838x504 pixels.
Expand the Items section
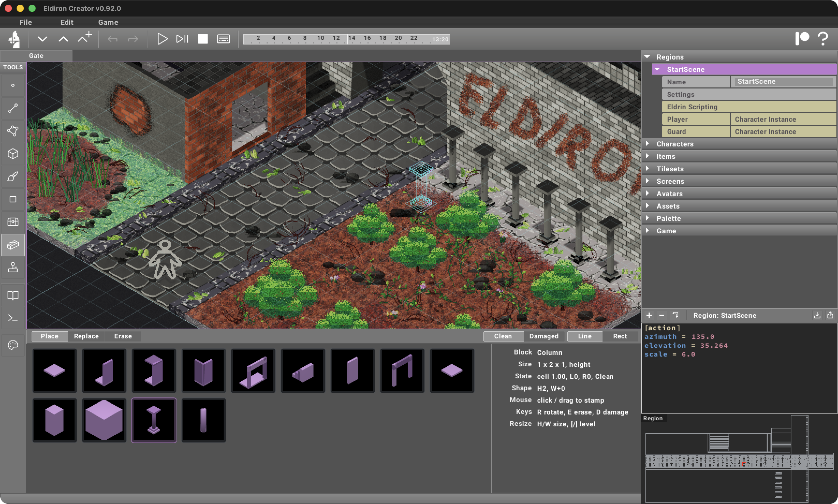point(647,156)
